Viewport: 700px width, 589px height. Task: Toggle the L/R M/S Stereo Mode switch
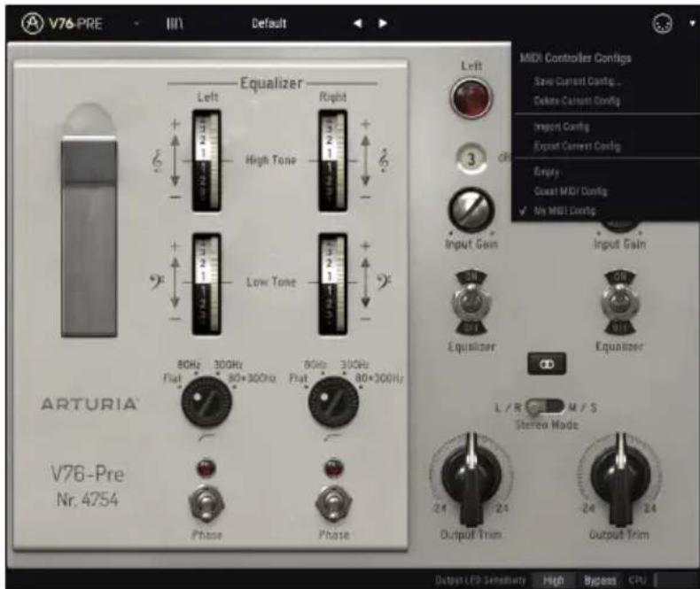click(x=545, y=407)
